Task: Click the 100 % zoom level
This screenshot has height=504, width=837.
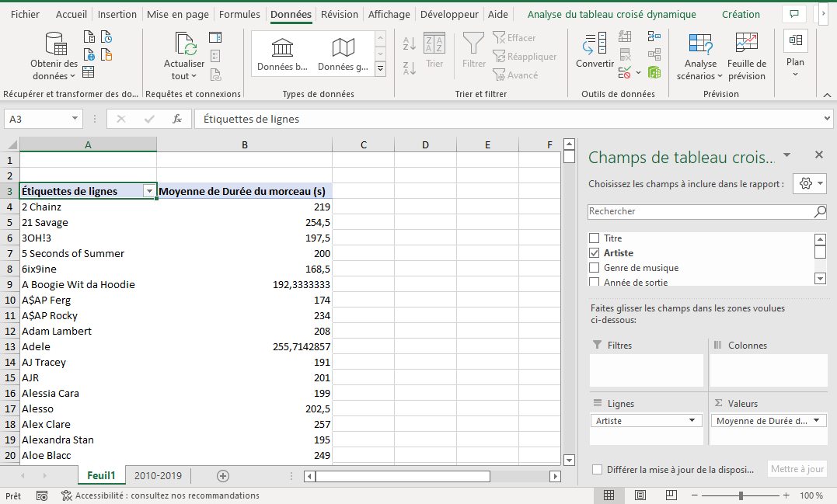Action: [811, 495]
